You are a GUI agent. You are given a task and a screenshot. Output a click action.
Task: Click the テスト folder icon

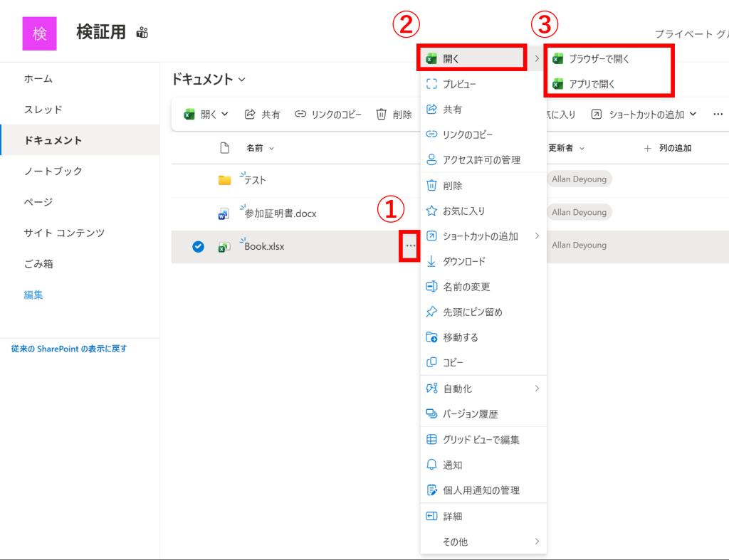pos(224,180)
